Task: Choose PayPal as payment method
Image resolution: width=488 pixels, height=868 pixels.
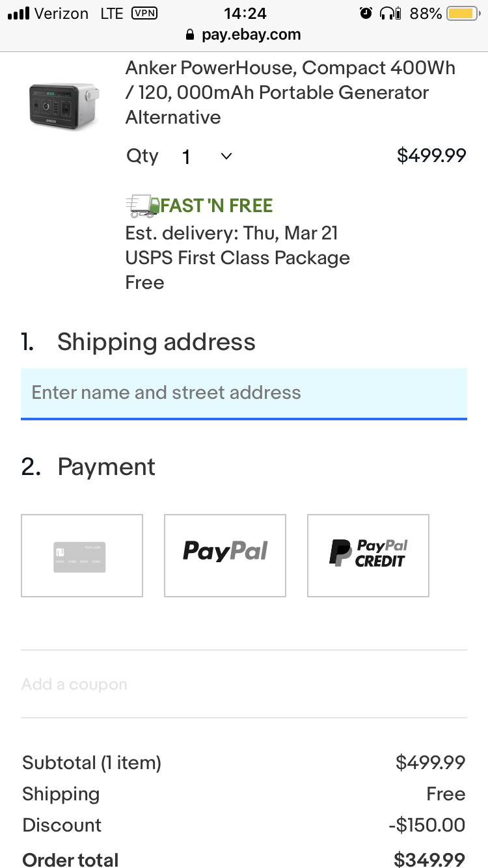Action: pyautogui.click(x=225, y=556)
